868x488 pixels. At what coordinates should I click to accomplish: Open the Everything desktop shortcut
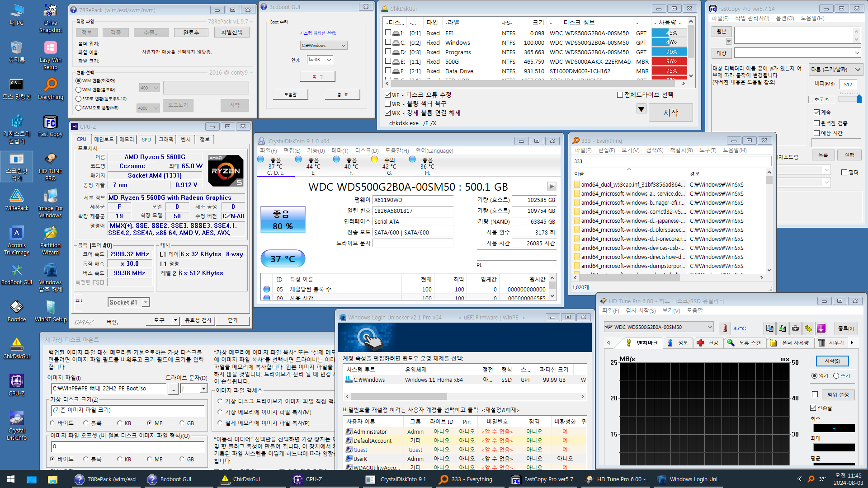(51, 89)
